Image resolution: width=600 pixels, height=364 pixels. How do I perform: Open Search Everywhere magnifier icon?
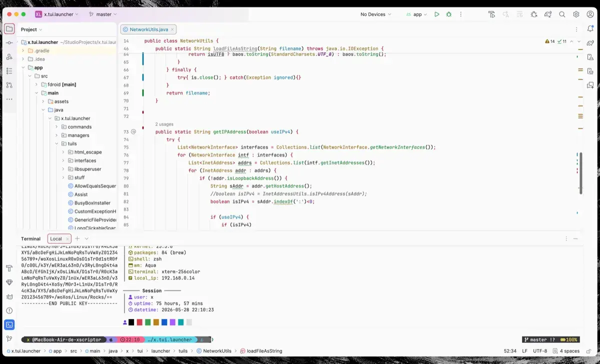562,14
